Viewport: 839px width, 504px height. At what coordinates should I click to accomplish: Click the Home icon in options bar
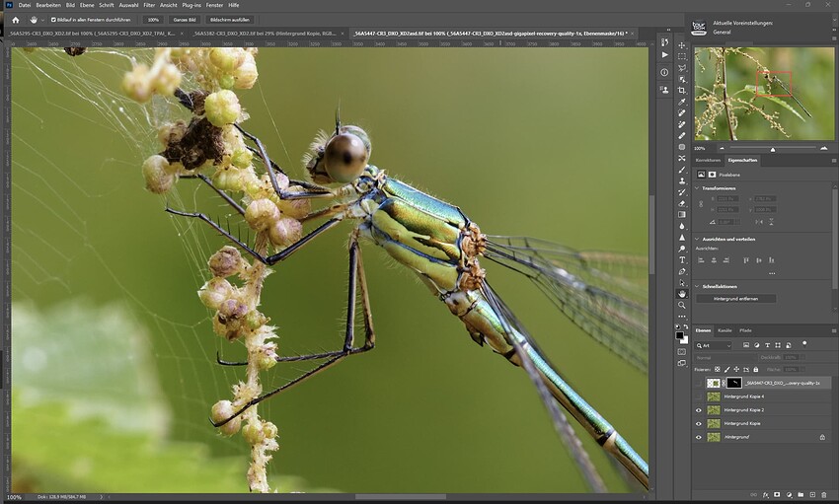(16, 20)
